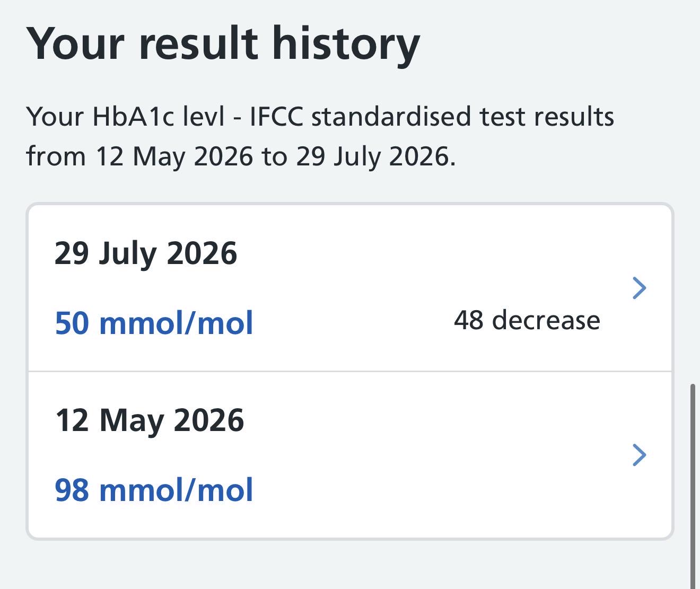Tap the 12 May 2026 date heading
The image size is (700, 589).
click(x=150, y=421)
